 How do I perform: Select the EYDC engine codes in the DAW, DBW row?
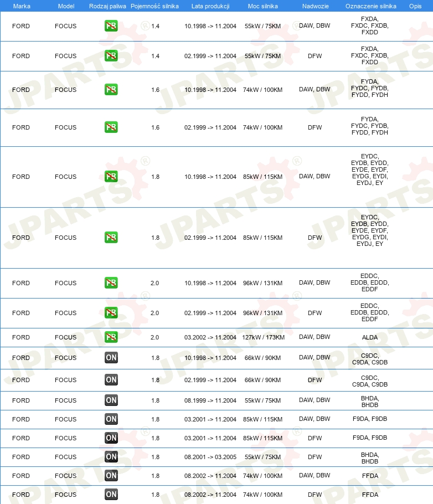370,169
